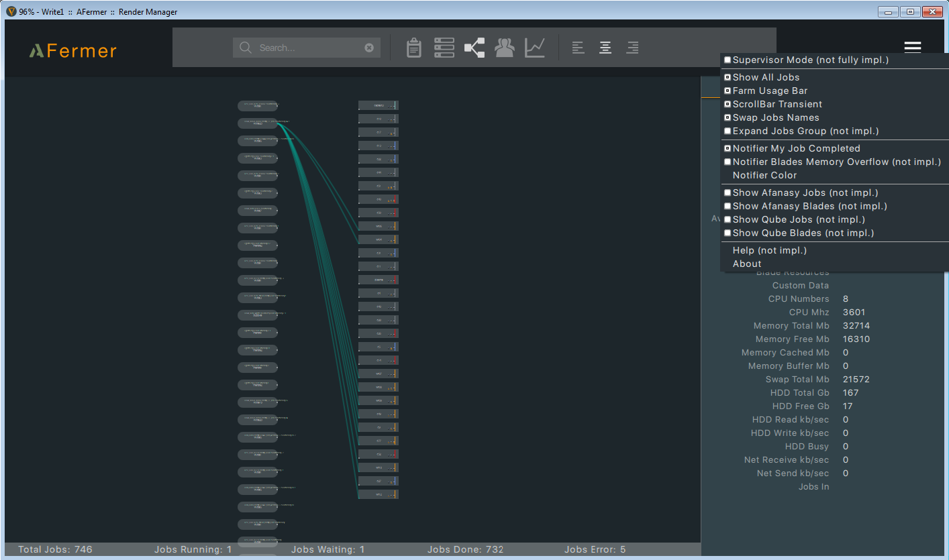Click the AFermer logo
The image size is (949, 560).
pyautogui.click(x=72, y=51)
